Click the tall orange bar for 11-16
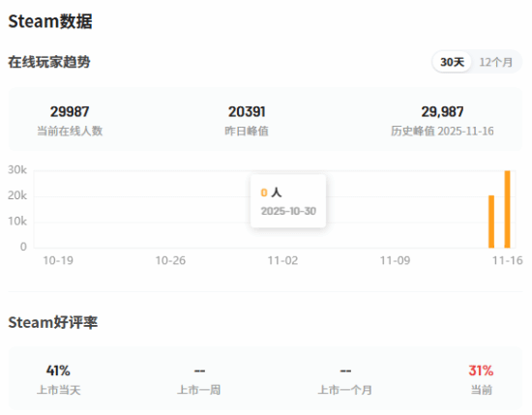532x415 pixels. (x=507, y=209)
